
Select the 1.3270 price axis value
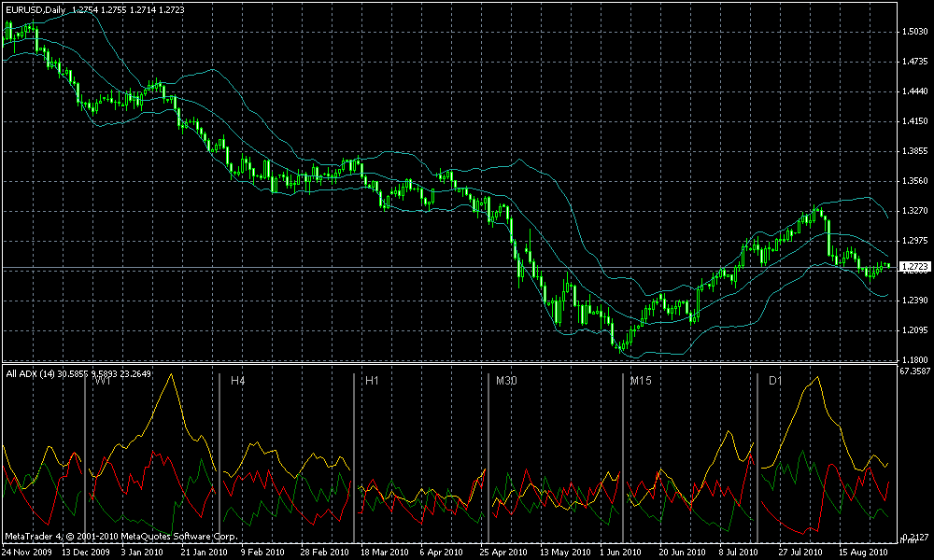pos(915,211)
